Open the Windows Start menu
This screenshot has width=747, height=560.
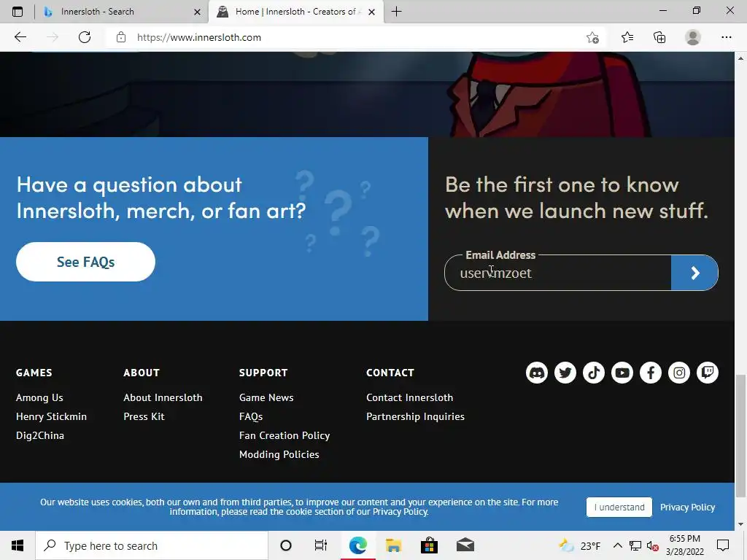tap(18, 545)
